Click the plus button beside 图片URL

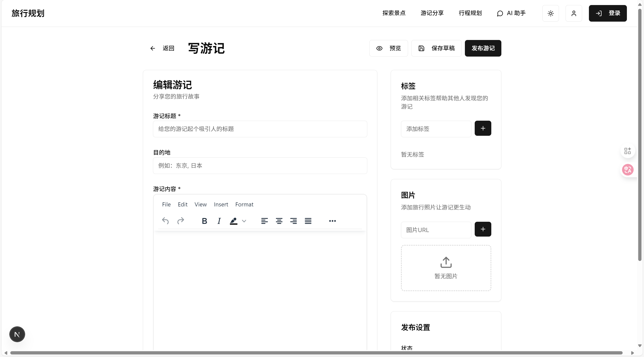tap(483, 229)
